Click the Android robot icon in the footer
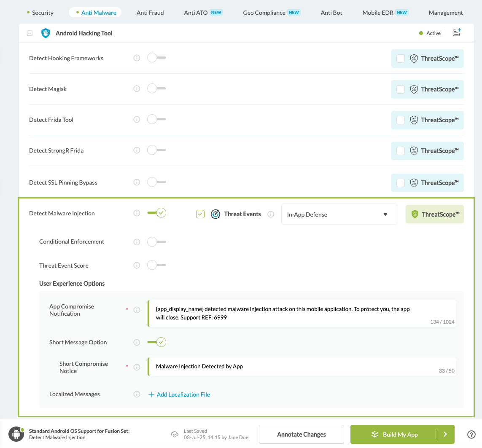482x448 pixels. 16,434
